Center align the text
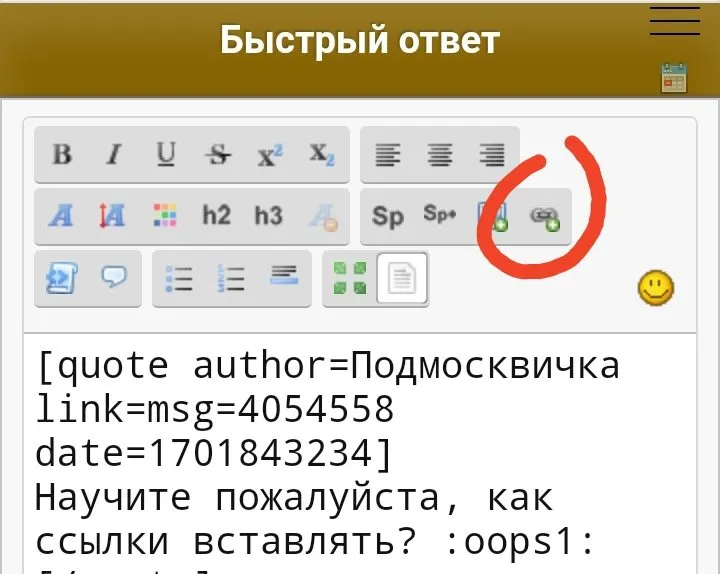720x574 pixels. (440, 154)
